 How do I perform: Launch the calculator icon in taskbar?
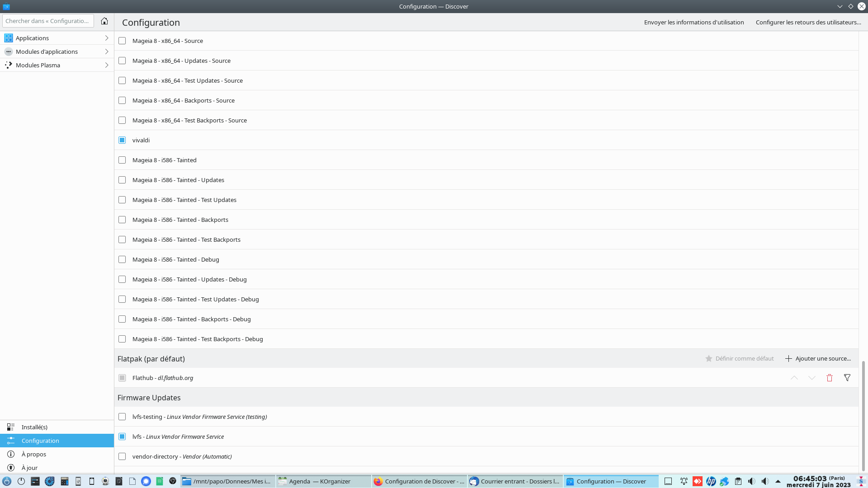tap(64, 481)
